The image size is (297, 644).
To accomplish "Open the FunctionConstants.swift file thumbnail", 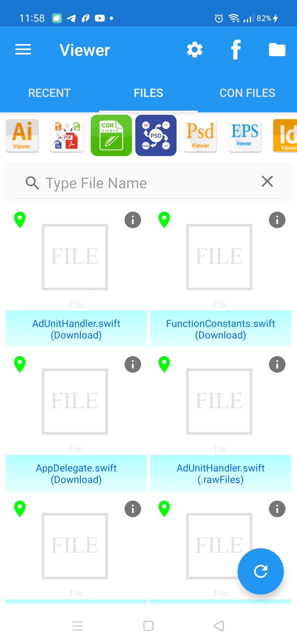I will (x=219, y=257).
